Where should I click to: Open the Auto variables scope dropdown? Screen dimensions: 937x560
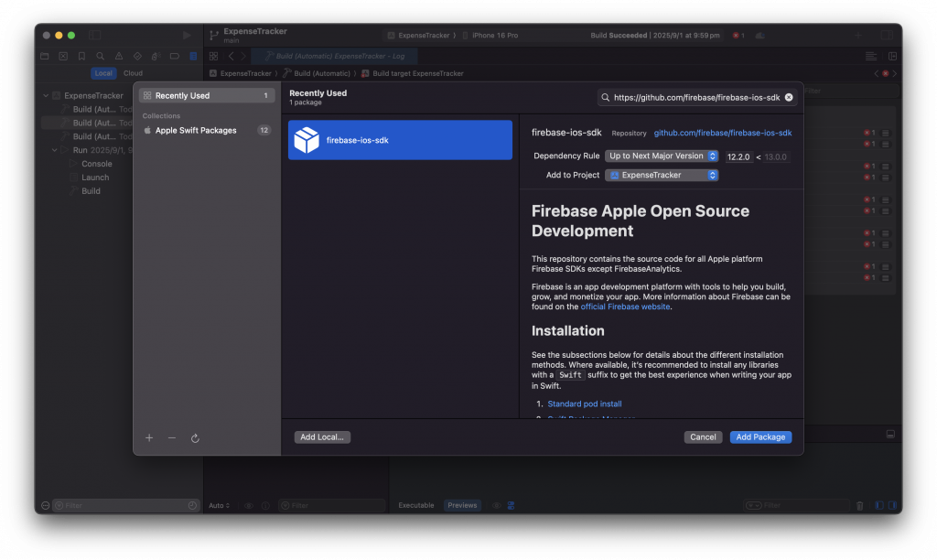coord(219,506)
